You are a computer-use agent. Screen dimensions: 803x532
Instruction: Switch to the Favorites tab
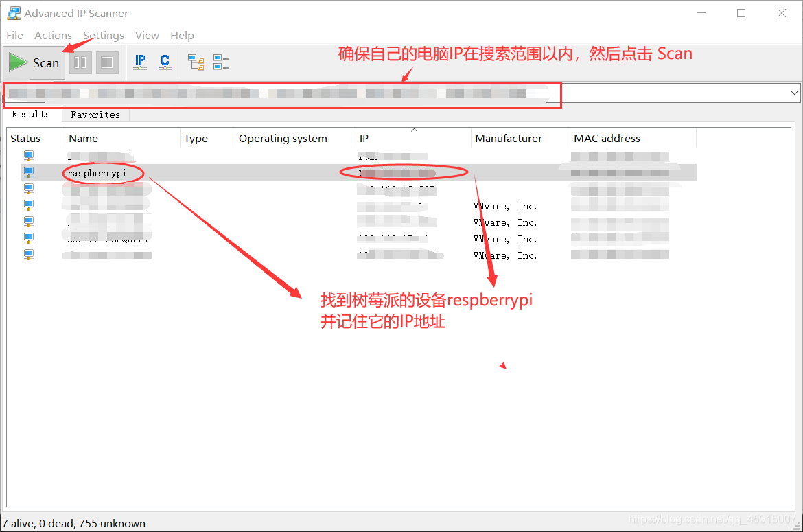[x=95, y=115]
